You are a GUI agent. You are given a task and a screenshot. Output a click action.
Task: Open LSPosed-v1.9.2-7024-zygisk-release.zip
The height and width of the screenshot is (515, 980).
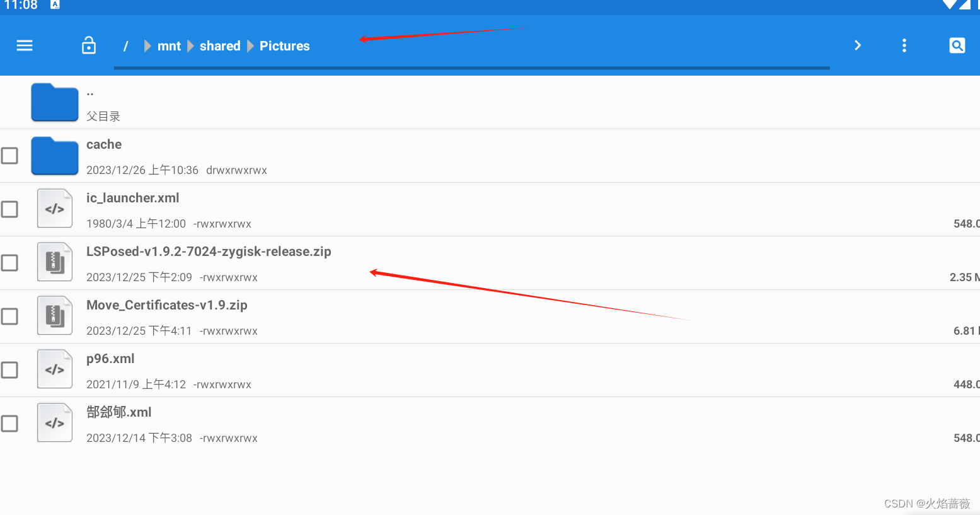tap(209, 252)
